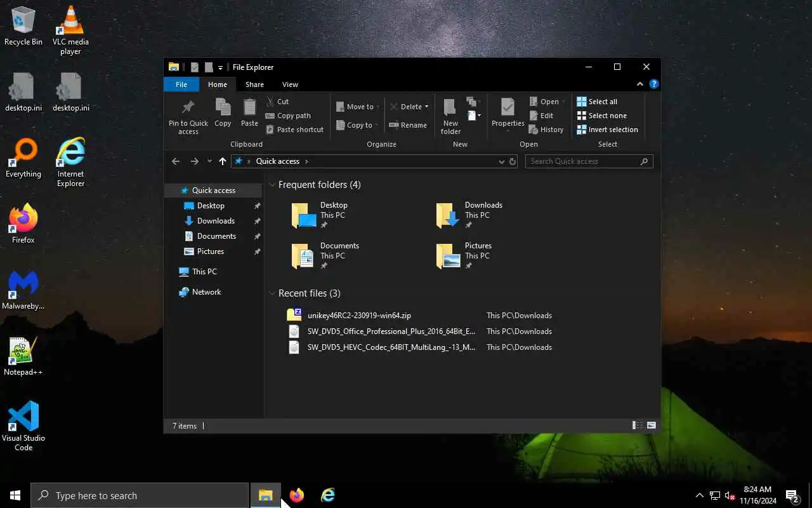Go up one level with Up arrow
The image size is (812, 508).
[x=222, y=161]
